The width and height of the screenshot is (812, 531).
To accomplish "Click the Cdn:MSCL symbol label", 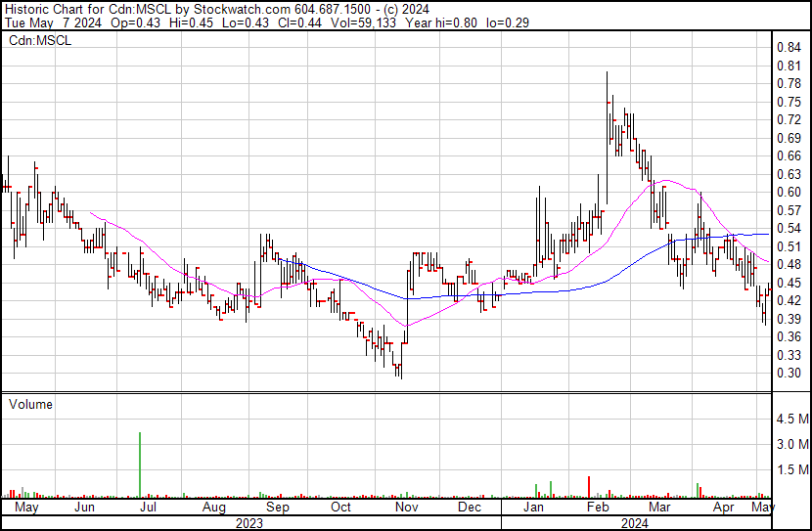I will (35, 41).
